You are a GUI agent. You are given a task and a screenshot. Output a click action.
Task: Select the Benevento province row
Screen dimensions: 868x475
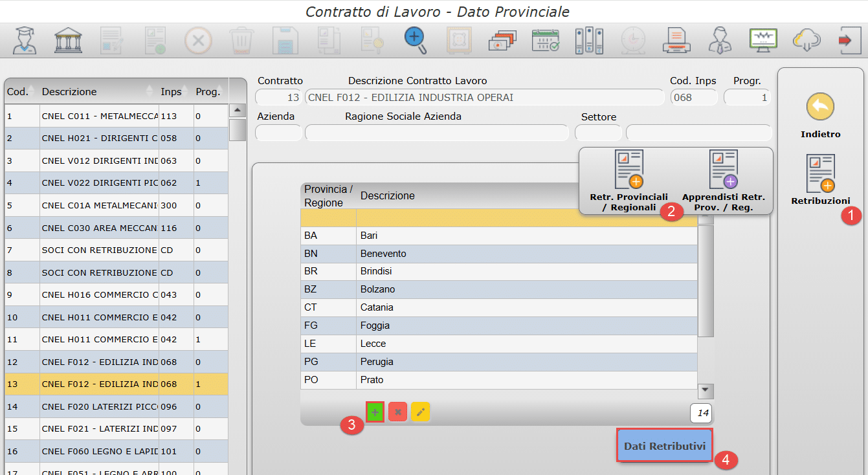point(499,254)
